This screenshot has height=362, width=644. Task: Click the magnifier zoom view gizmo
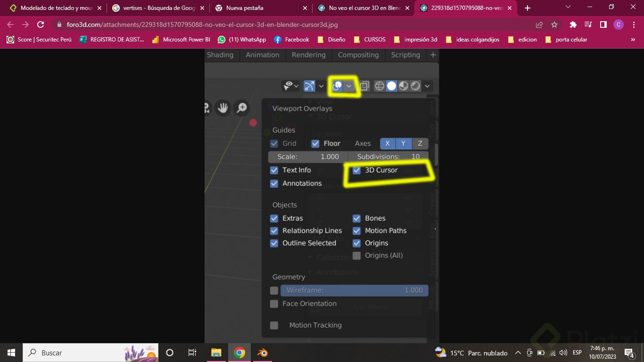(241, 108)
